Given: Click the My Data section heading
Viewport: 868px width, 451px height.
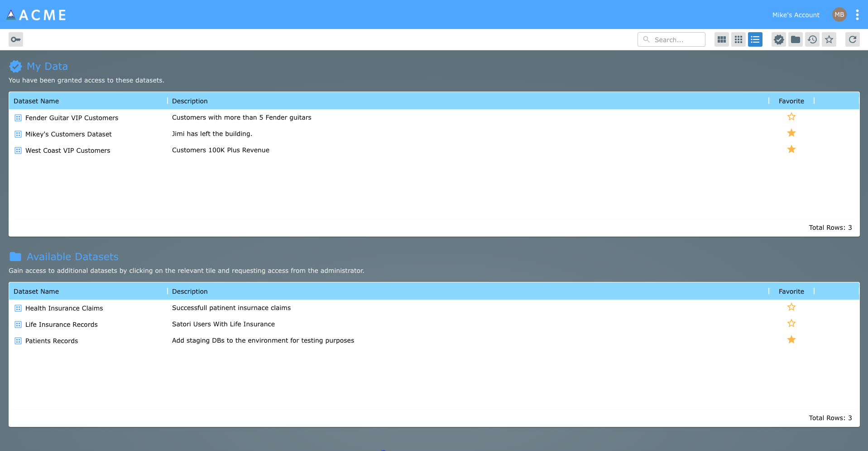Looking at the screenshot, I should [47, 66].
